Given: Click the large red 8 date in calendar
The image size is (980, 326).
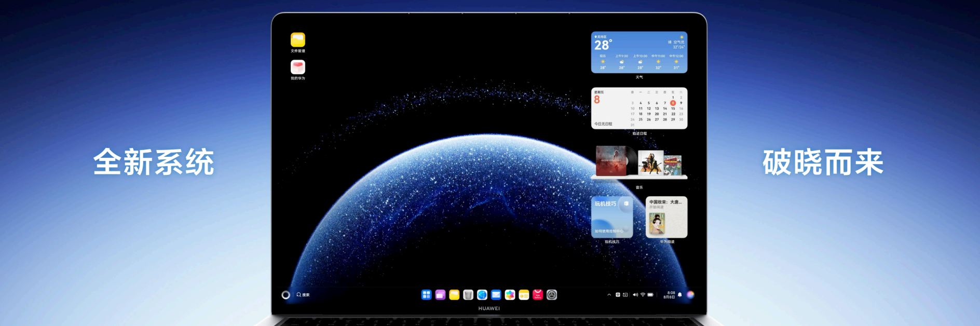Looking at the screenshot, I should coord(597,100).
